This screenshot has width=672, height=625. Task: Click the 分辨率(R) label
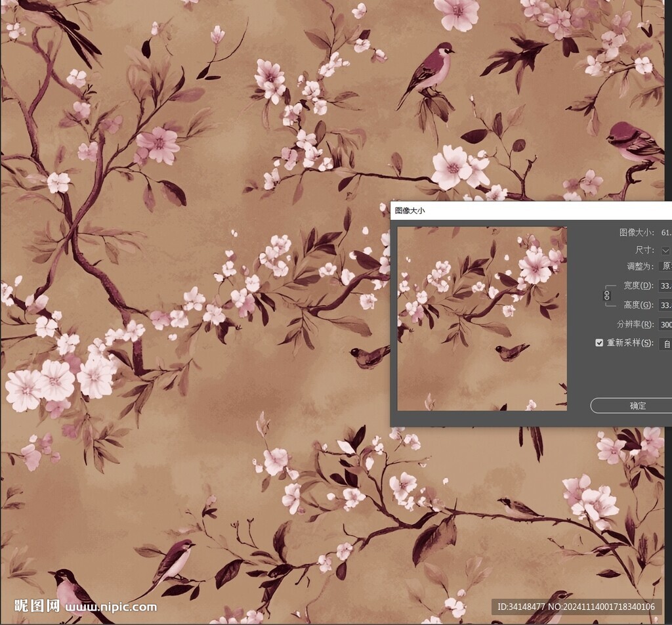click(635, 324)
